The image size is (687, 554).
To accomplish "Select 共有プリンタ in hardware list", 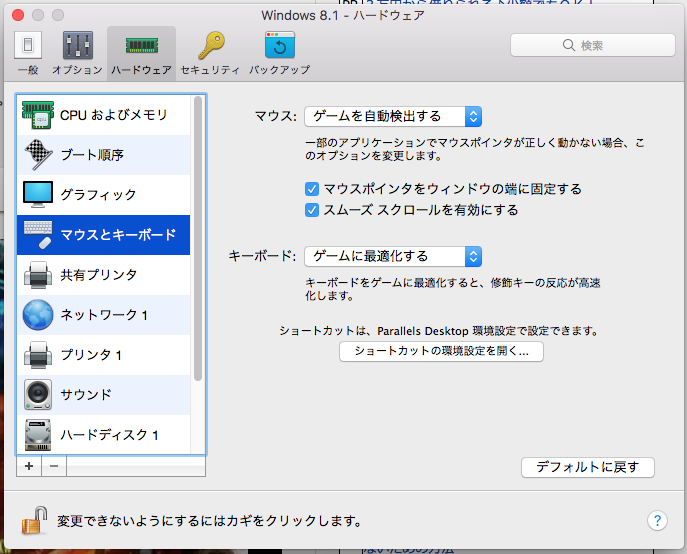I will pos(103,275).
